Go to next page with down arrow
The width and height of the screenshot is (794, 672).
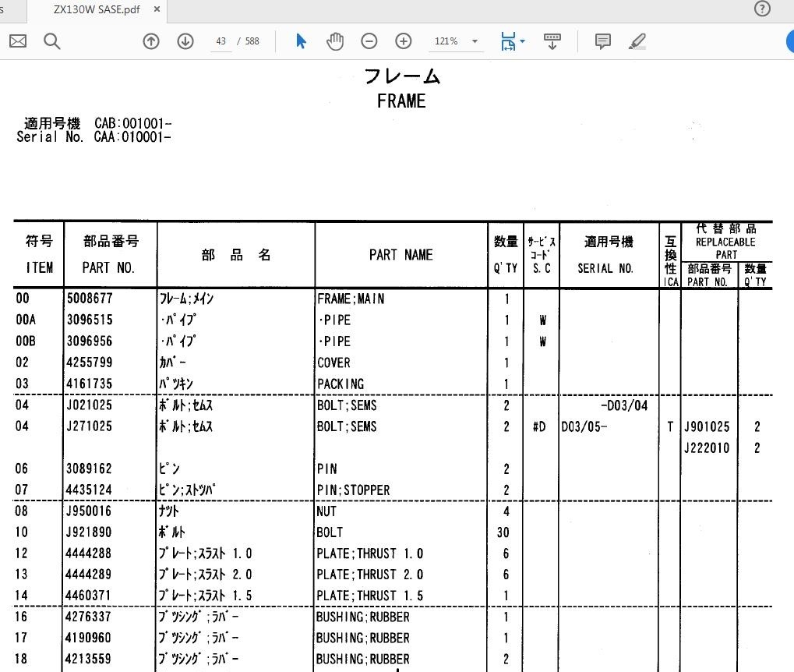tap(185, 41)
